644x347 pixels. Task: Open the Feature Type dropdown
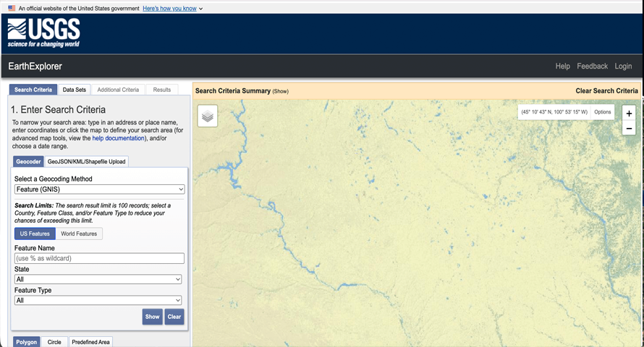coord(98,300)
